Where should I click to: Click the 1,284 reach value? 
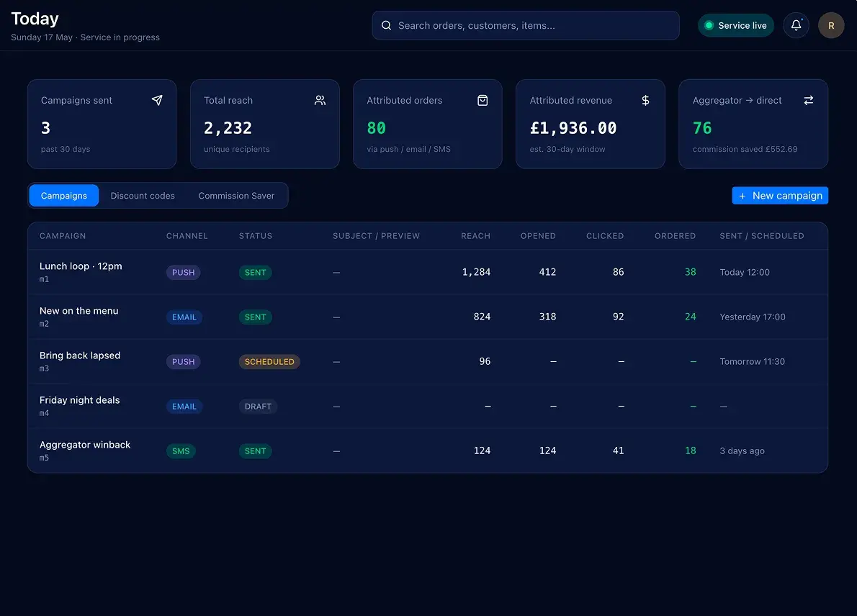coord(476,272)
